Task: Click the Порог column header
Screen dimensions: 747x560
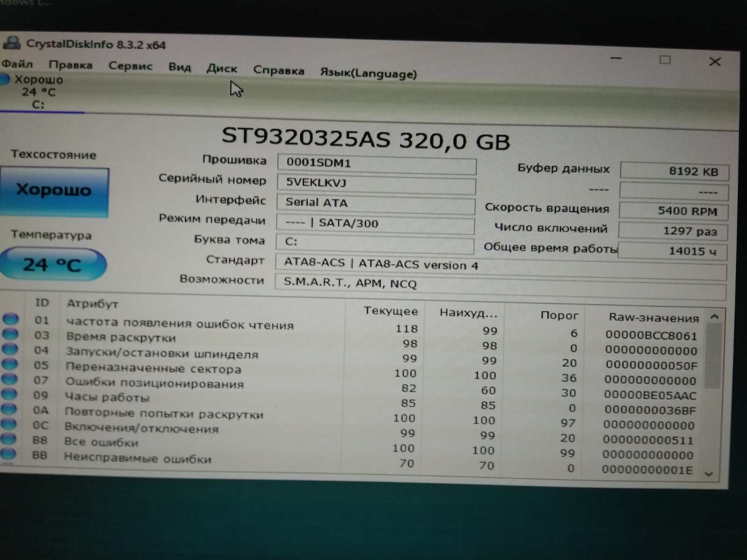Action: pos(559,315)
